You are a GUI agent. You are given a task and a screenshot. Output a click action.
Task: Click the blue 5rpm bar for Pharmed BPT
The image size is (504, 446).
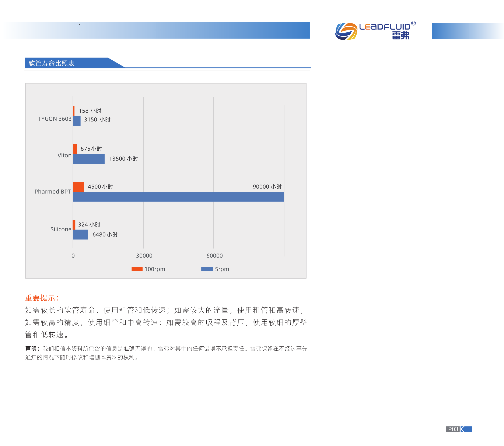pos(179,197)
